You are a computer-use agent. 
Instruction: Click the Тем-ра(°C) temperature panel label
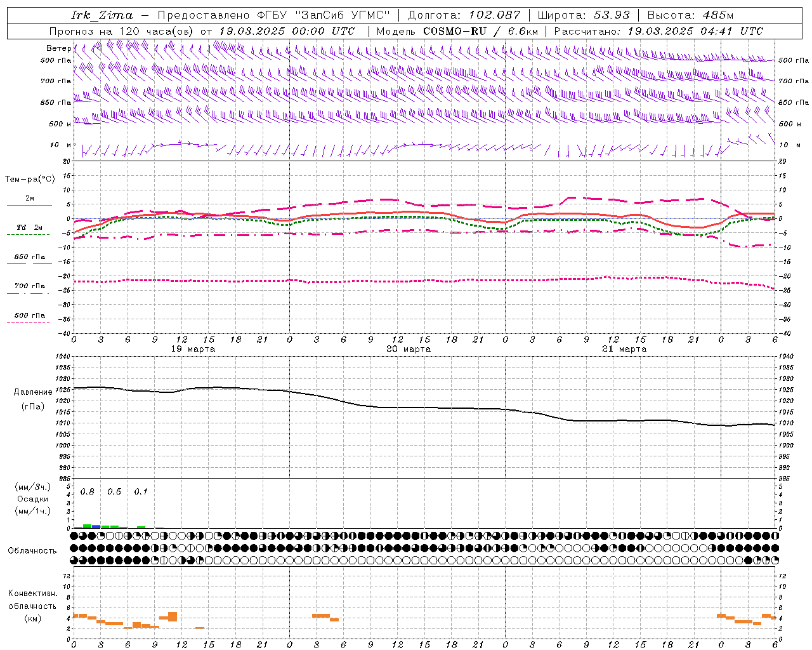point(30,180)
